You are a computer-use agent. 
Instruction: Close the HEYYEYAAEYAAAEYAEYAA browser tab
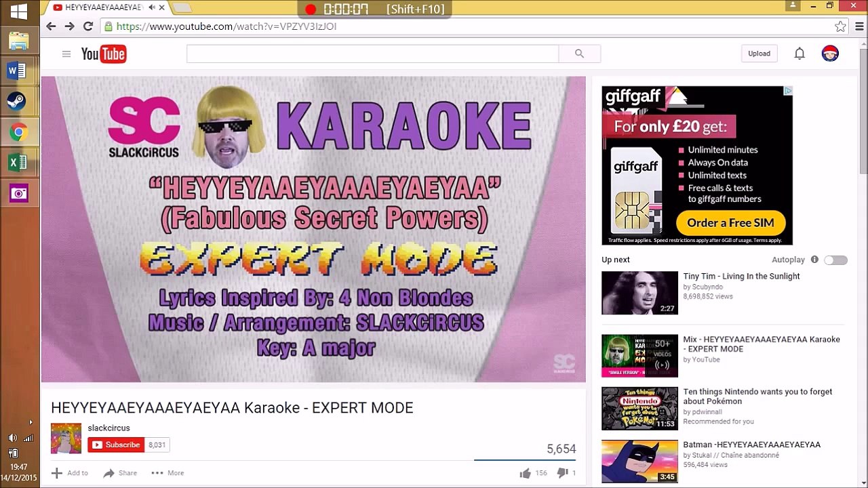coord(161,7)
